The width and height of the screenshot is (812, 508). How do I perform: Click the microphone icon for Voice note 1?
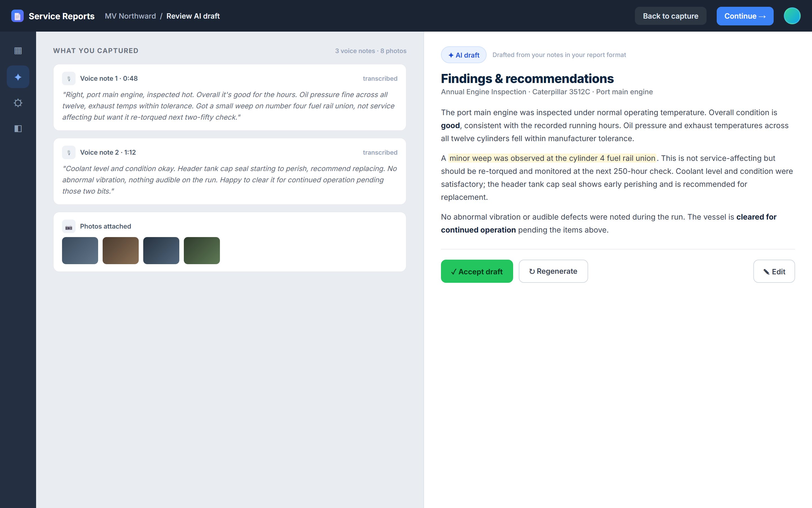click(69, 79)
